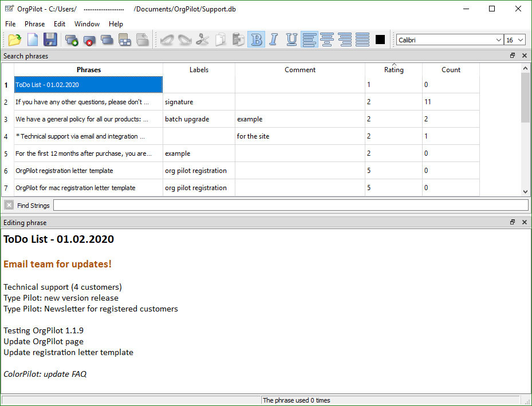Open a database with the folder icon
Image resolution: width=532 pixels, height=406 pixels.
click(14, 40)
